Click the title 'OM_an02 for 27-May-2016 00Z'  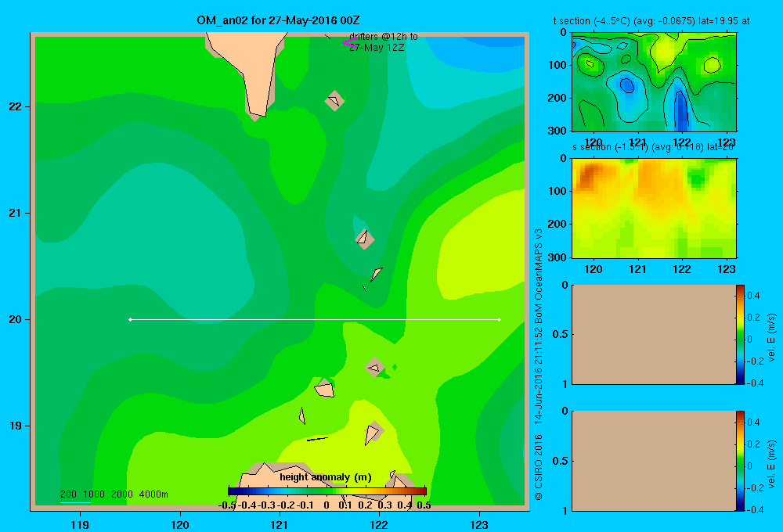click(278, 20)
